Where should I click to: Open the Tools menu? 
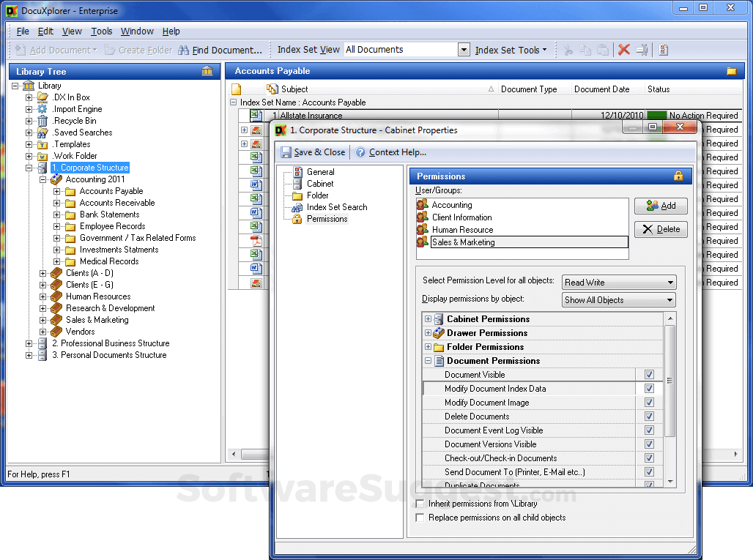[x=102, y=31]
